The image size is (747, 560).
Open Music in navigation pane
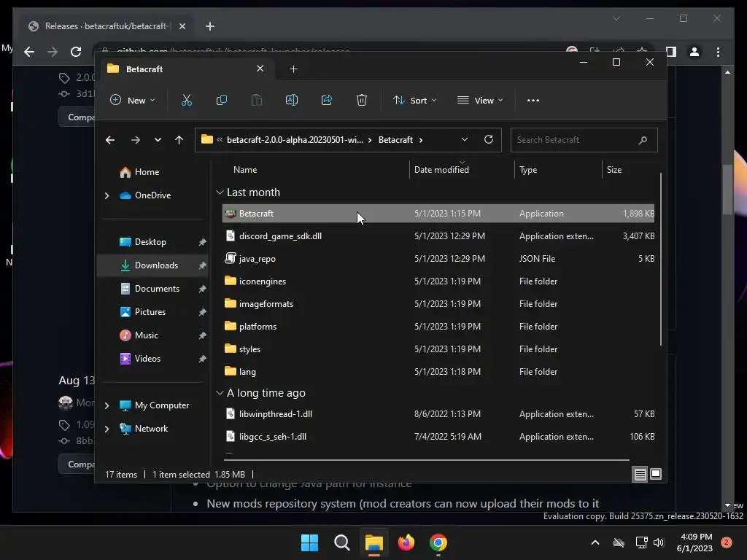point(146,335)
